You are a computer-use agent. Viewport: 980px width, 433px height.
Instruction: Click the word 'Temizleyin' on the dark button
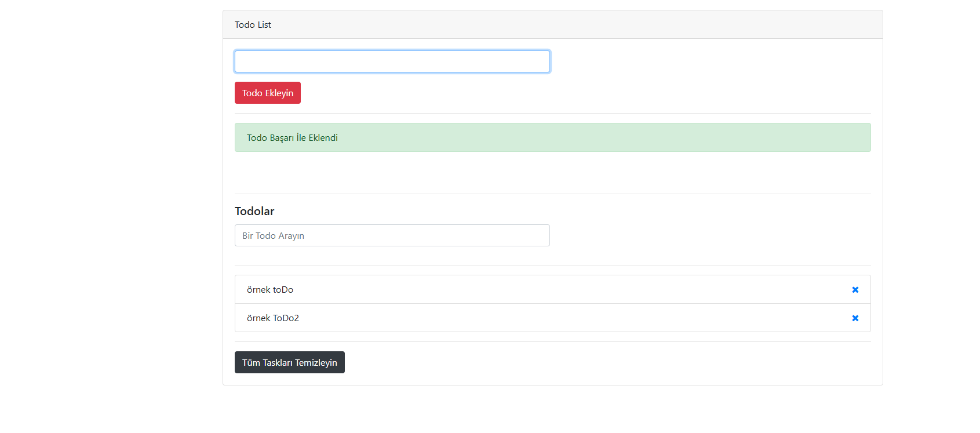click(316, 363)
